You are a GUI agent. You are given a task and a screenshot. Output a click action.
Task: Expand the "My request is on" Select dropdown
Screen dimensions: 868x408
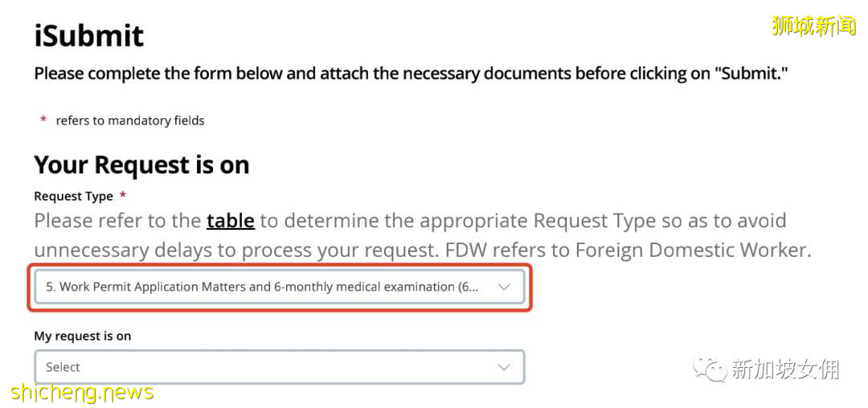tap(279, 367)
